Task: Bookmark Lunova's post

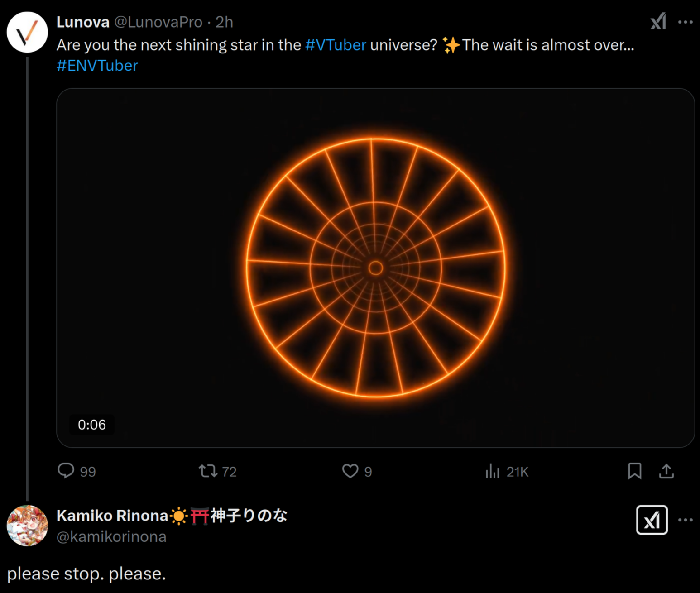Action: (x=634, y=471)
